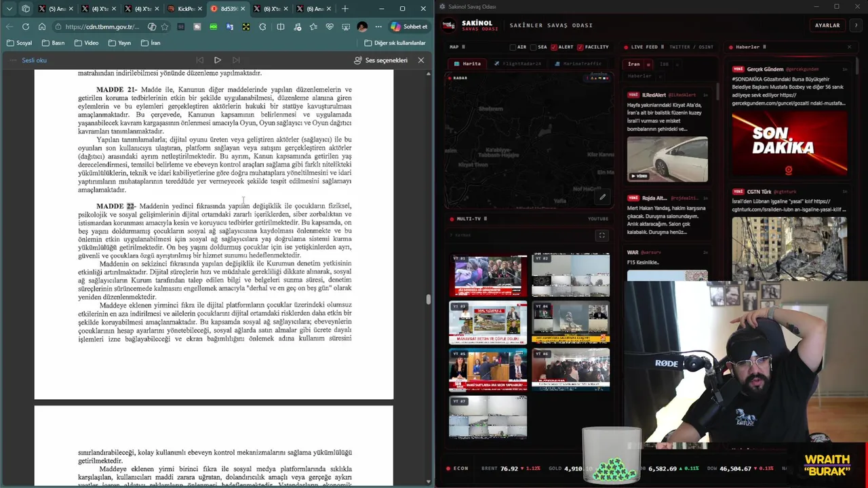Close the Haberler panel

[x=849, y=47]
